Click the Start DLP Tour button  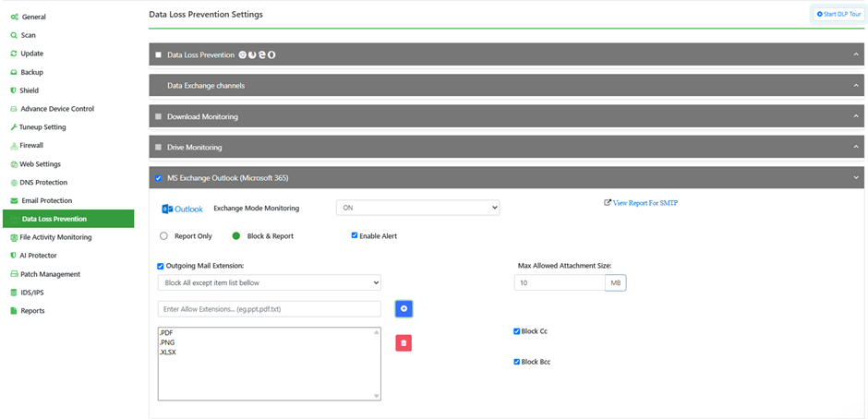click(838, 15)
